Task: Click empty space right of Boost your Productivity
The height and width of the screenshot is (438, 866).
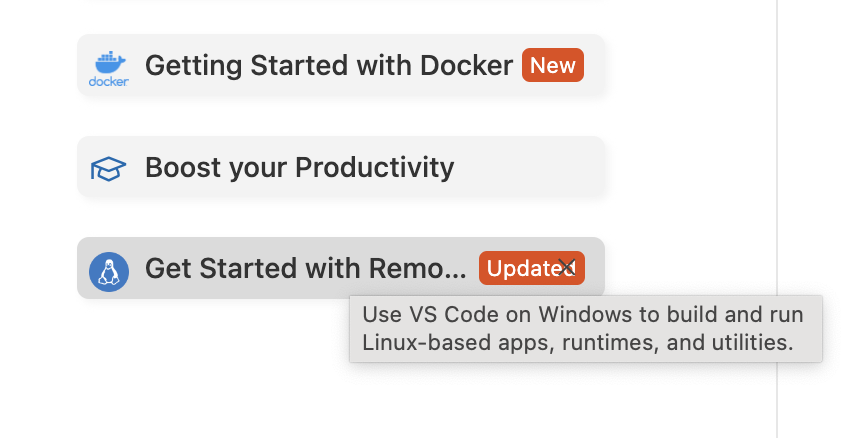Action: [x=527, y=166]
